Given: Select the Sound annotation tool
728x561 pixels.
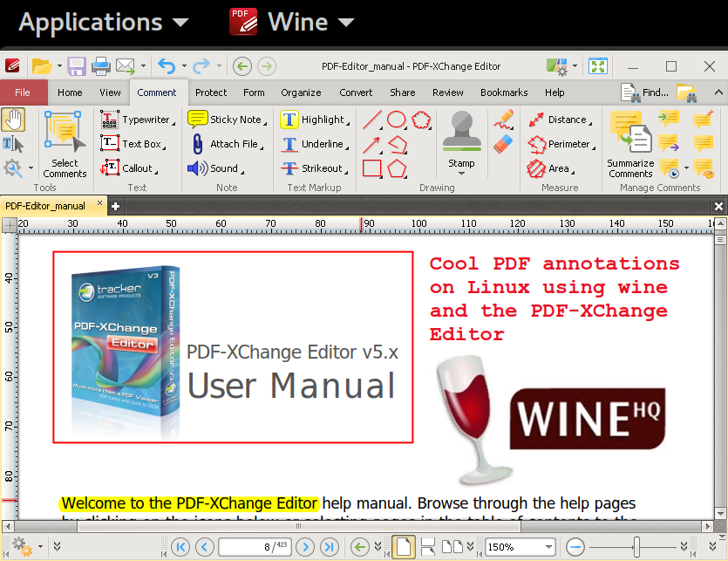Looking at the screenshot, I should [216, 168].
